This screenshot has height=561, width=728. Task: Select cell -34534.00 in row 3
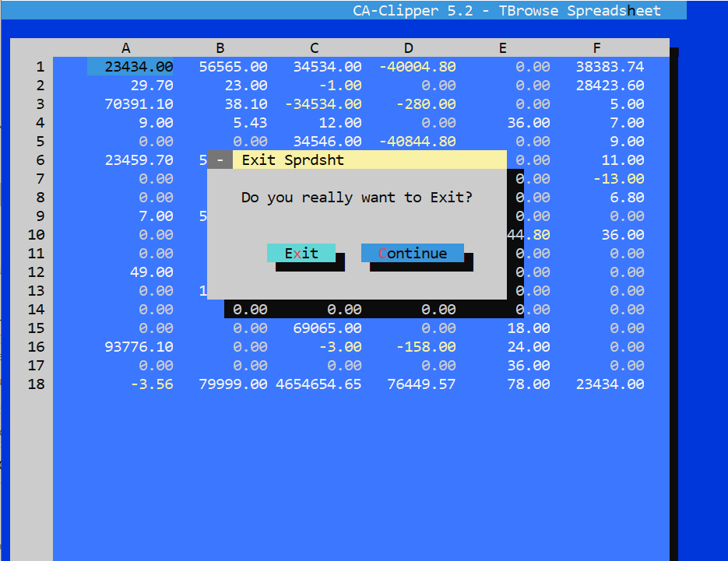pos(323,104)
